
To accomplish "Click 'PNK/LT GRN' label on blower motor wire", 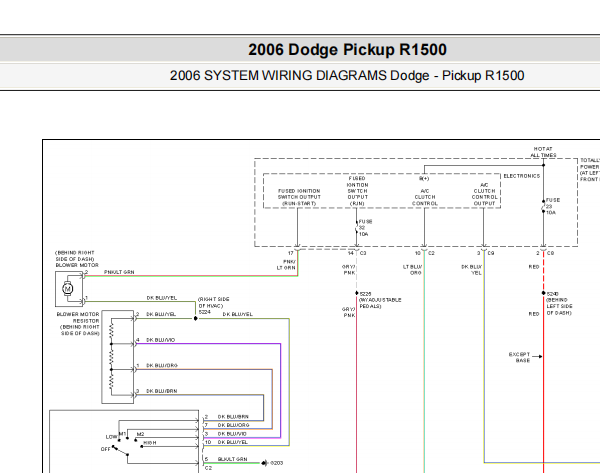I will click(119, 272).
